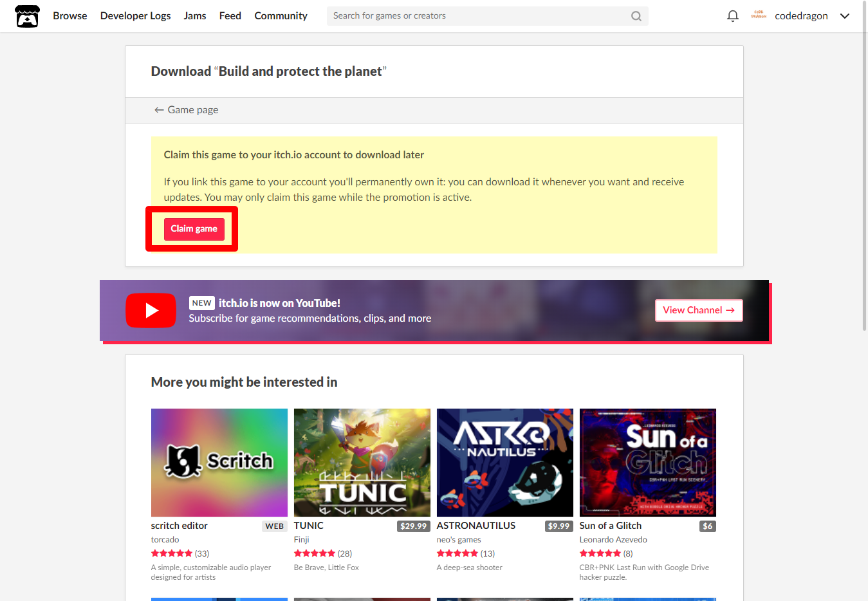The image size is (868, 601).
Task: Click the $6 price tag
Action: (x=708, y=526)
